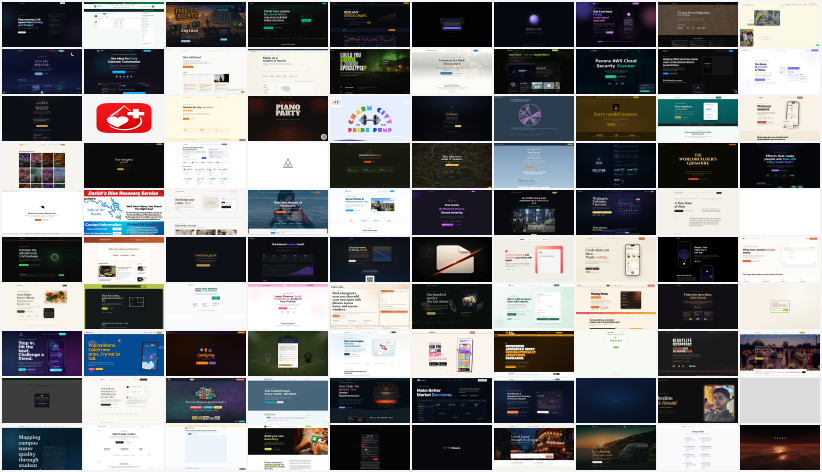Choose the AWS Cloud Security Scanner thumbnail
Viewport: 822px width, 472px height.
click(616, 71)
